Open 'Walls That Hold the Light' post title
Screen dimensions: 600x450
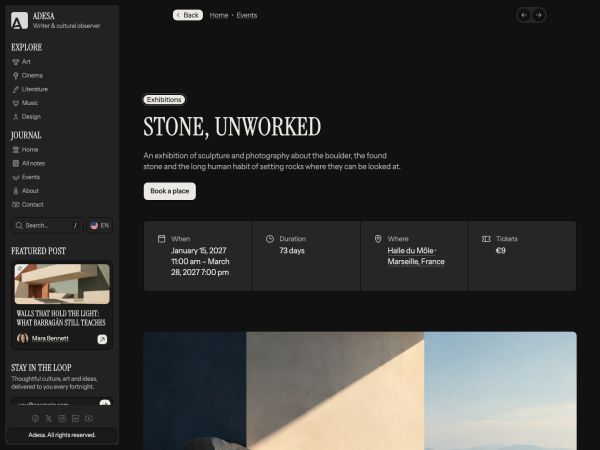point(61,318)
